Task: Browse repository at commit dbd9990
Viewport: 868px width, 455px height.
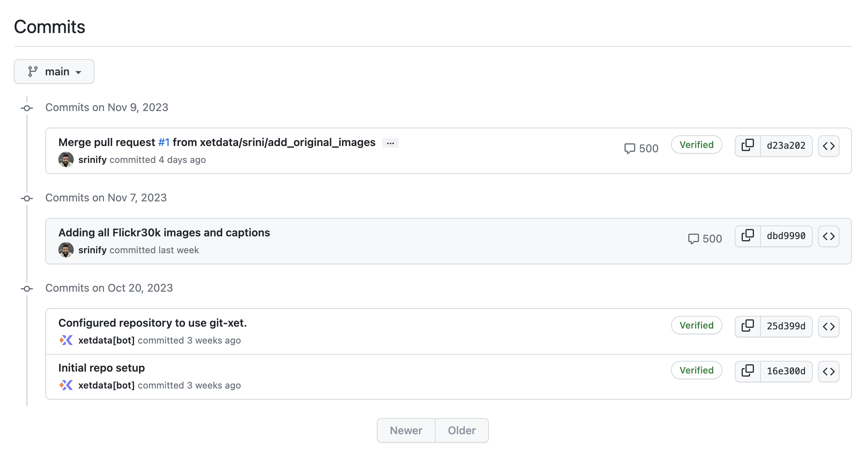Action: point(828,236)
